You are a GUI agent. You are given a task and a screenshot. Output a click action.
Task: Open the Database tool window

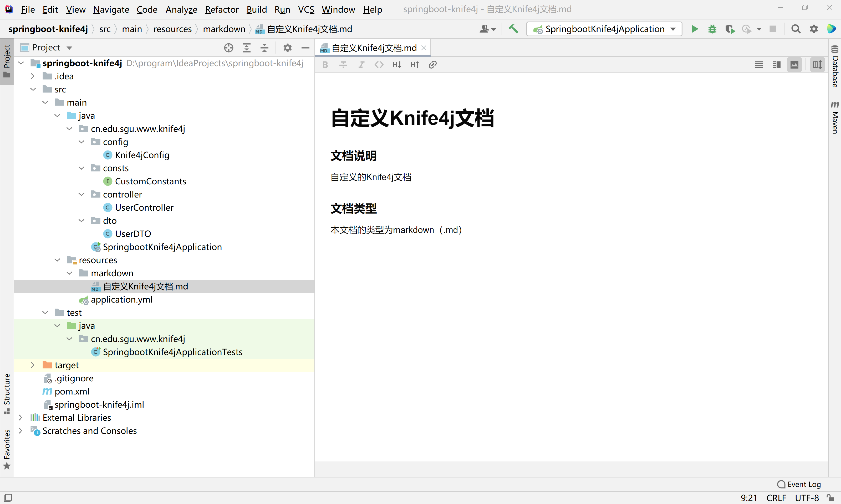coord(835,68)
